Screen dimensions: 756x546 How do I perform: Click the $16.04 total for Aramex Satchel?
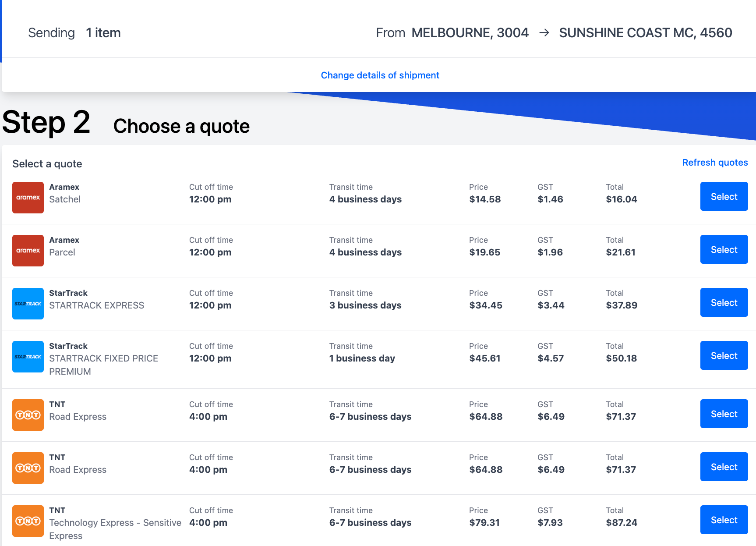(x=622, y=199)
